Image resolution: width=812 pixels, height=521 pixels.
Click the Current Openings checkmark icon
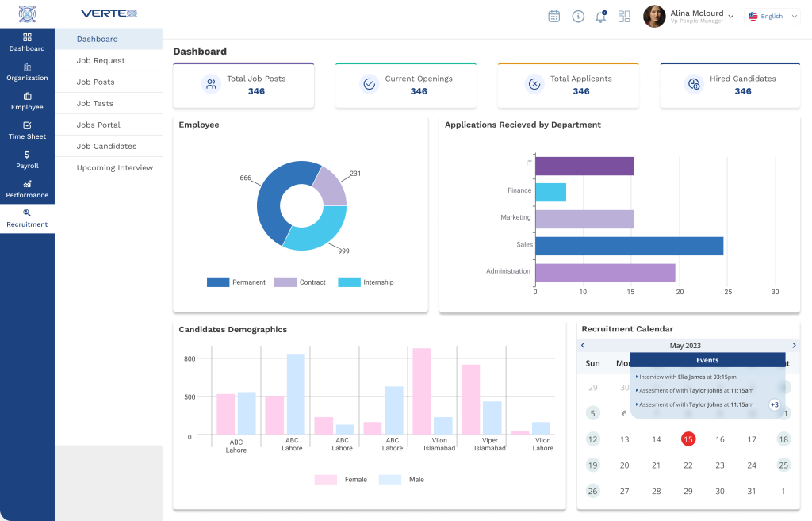point(370,83)
